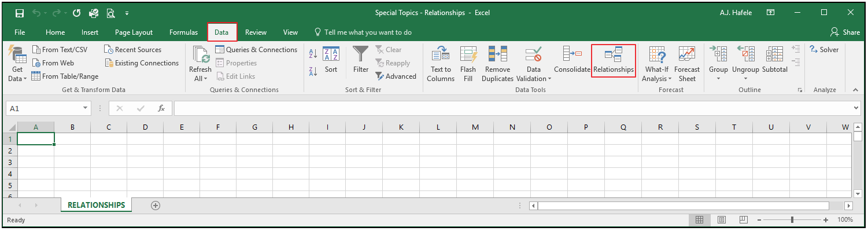
Task: Click zoom out minus button
Action: pyautogui.click(x=759, y=220)
